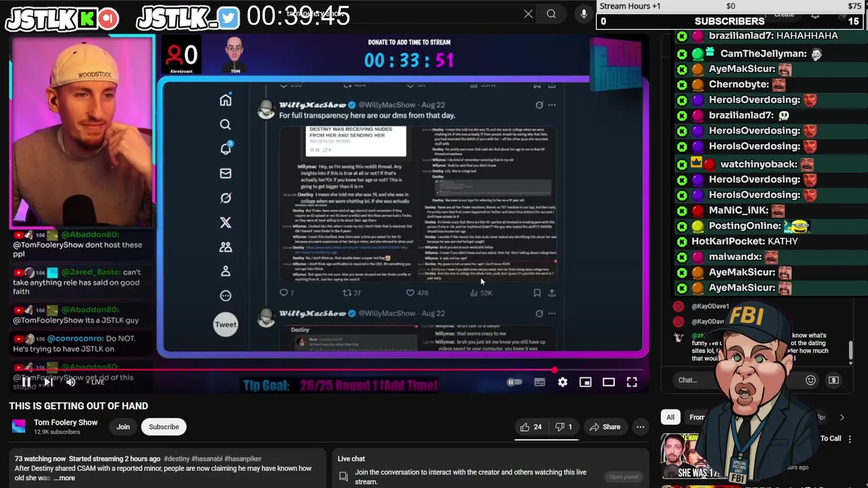Open the player settings gear
This screenshot has height=488, width=868.
pyautogui.click(x=563, y=382)
